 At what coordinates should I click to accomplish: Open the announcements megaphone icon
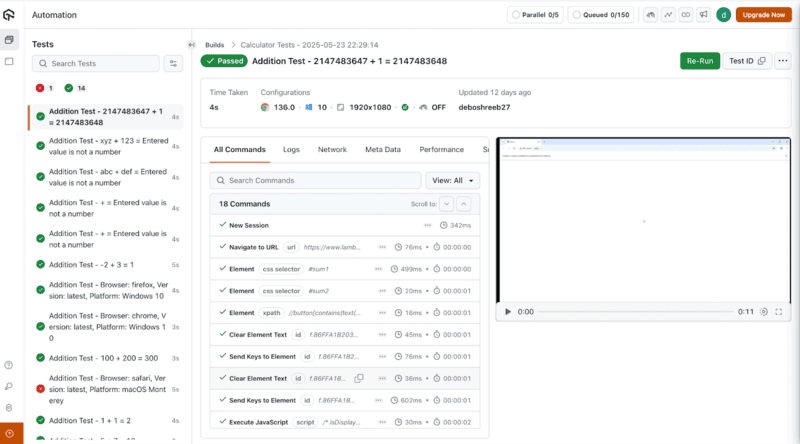tap(704, 15)
